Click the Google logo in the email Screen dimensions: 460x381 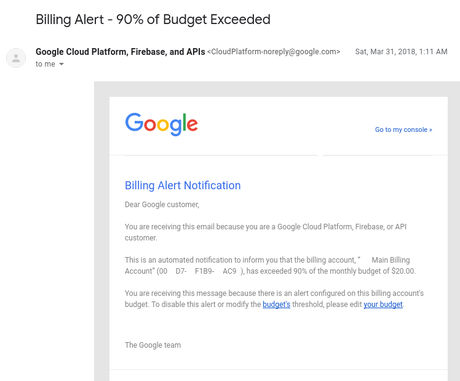[161, 124]
